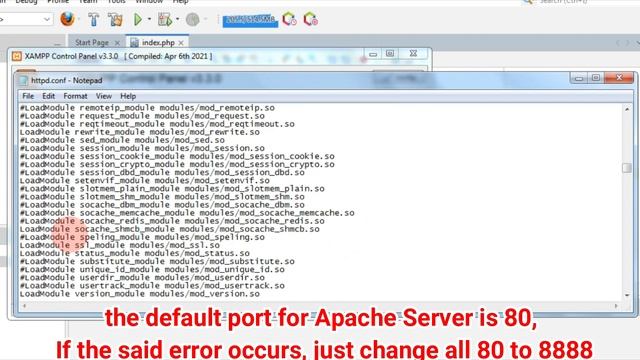This screenshot has width=640, height=360.
Task: Close the httpd.conf Notepad window
Action: click(x=619, y=78)
